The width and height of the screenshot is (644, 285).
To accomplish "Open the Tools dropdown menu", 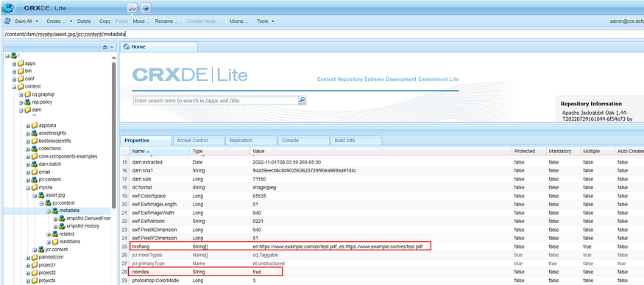I will click(x=266, y=21).
